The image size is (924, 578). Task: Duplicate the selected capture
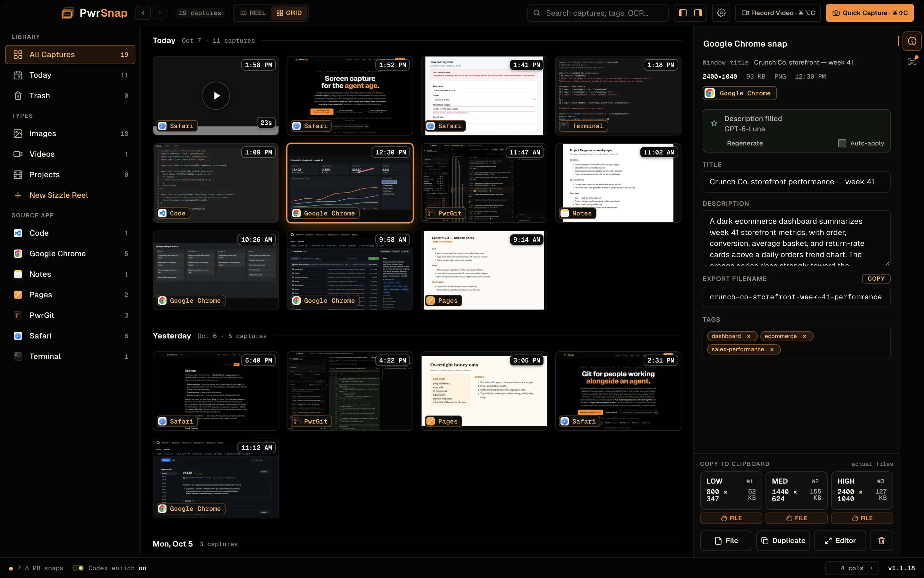coord(783,540)
